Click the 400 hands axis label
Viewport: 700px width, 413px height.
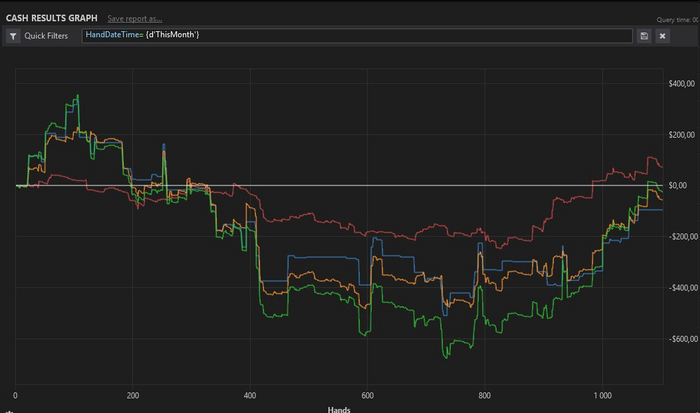click(x=250, y=396)
